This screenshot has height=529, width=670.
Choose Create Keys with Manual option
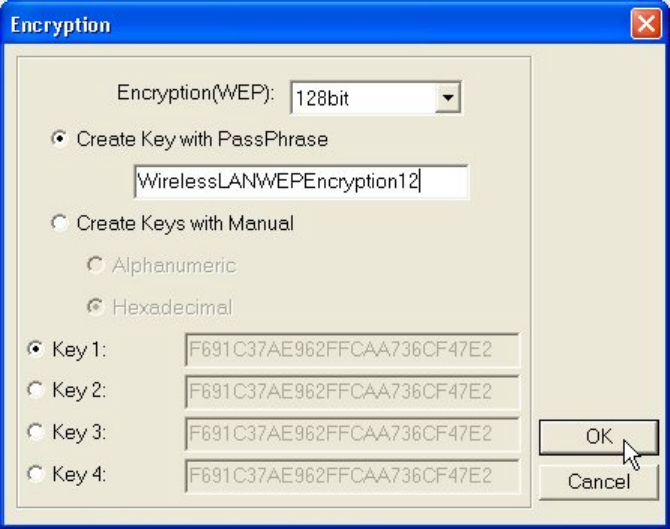click(59, 224)
